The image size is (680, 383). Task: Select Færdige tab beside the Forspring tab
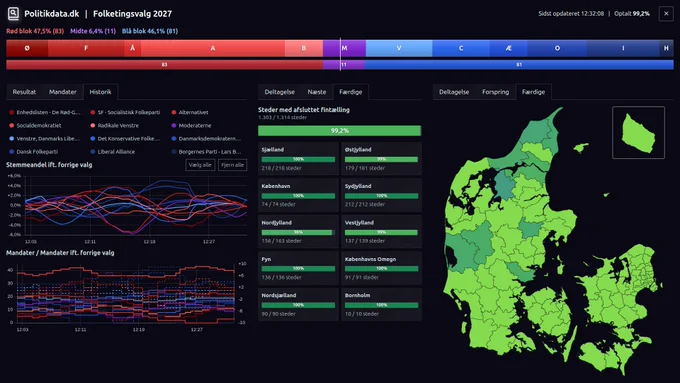(533, 92)
